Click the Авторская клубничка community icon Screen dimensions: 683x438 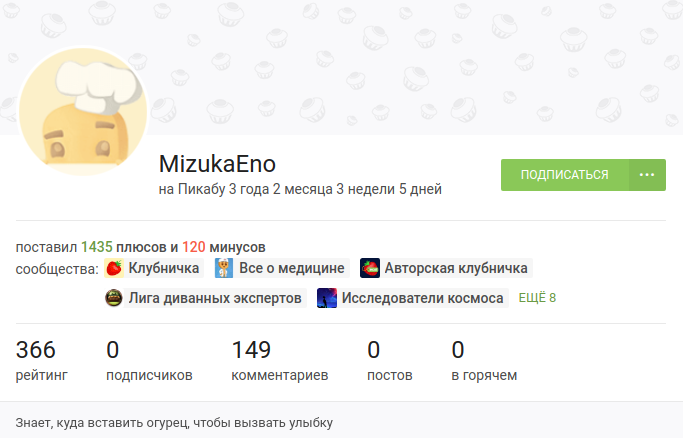coord(370,268)
